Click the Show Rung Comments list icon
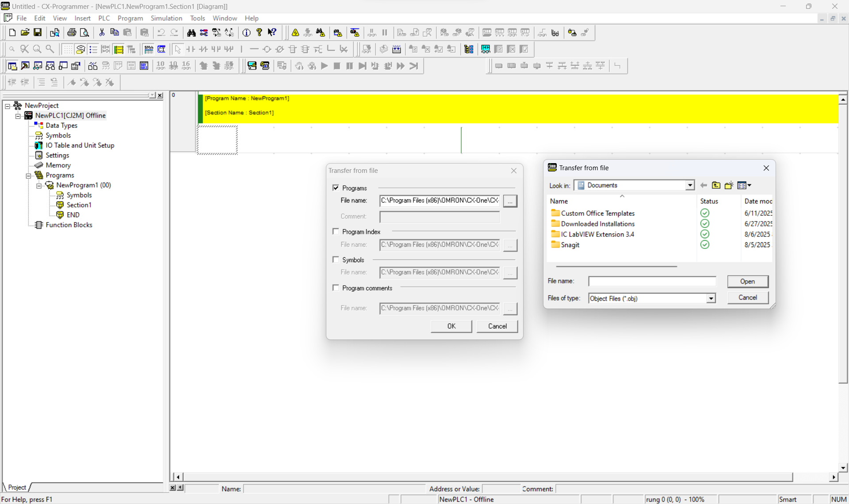 pos(93,49)
